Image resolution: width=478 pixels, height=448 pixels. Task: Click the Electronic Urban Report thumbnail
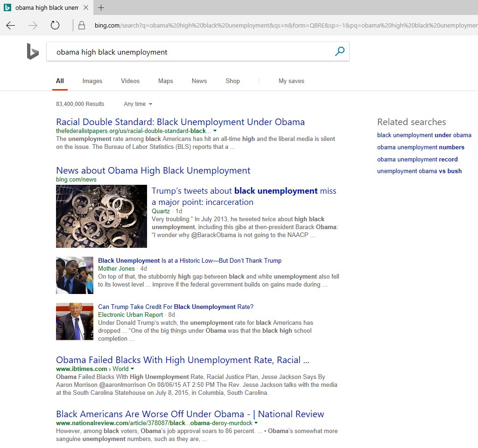75,322
